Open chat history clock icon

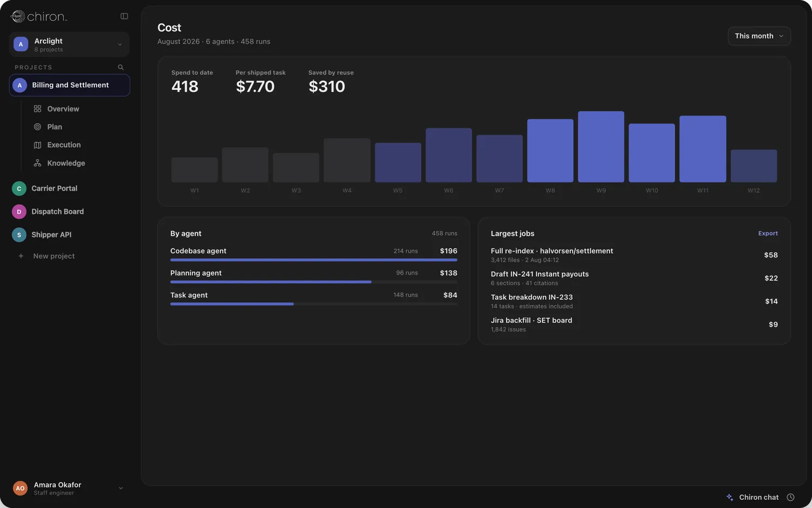[790, 497]
